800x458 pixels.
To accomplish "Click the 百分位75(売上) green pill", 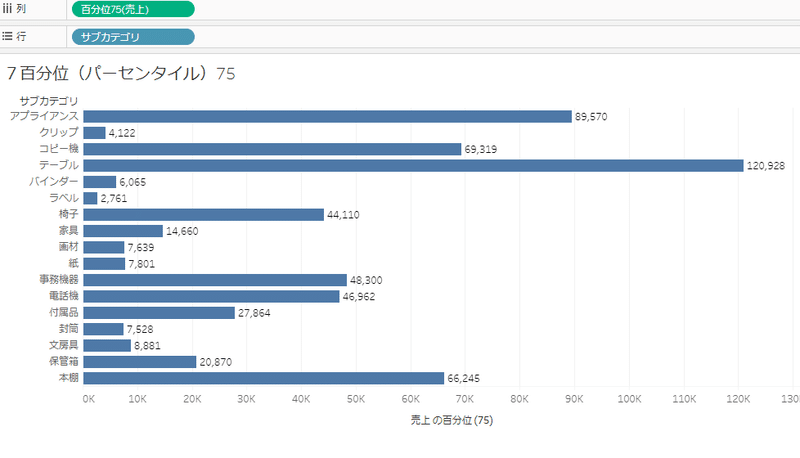I will [133, 9].
